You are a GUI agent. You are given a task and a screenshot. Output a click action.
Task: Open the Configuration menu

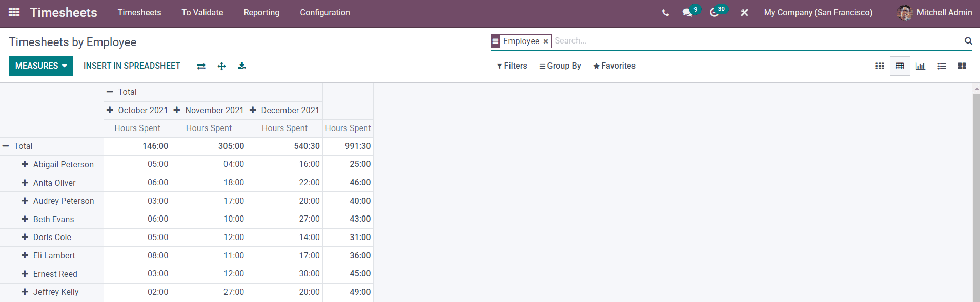[325, 13]
